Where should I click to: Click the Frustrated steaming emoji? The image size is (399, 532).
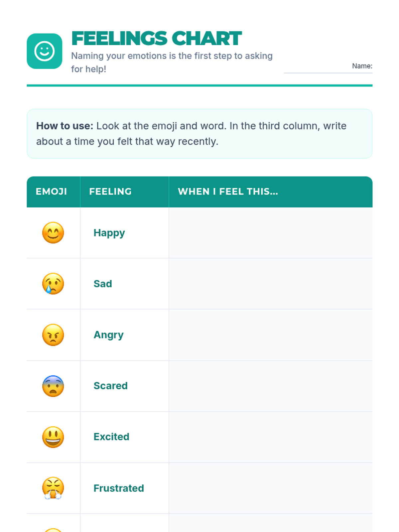pyautogui.click(x=53, y=488)
